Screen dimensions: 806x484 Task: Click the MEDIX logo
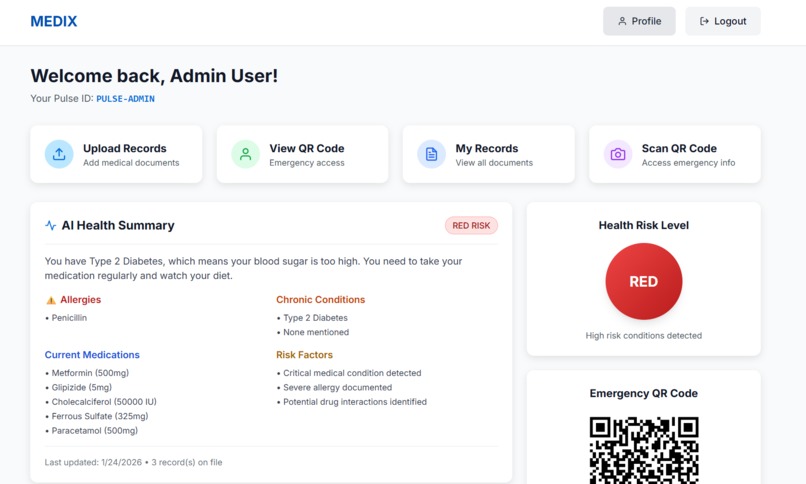pos(53,22)
